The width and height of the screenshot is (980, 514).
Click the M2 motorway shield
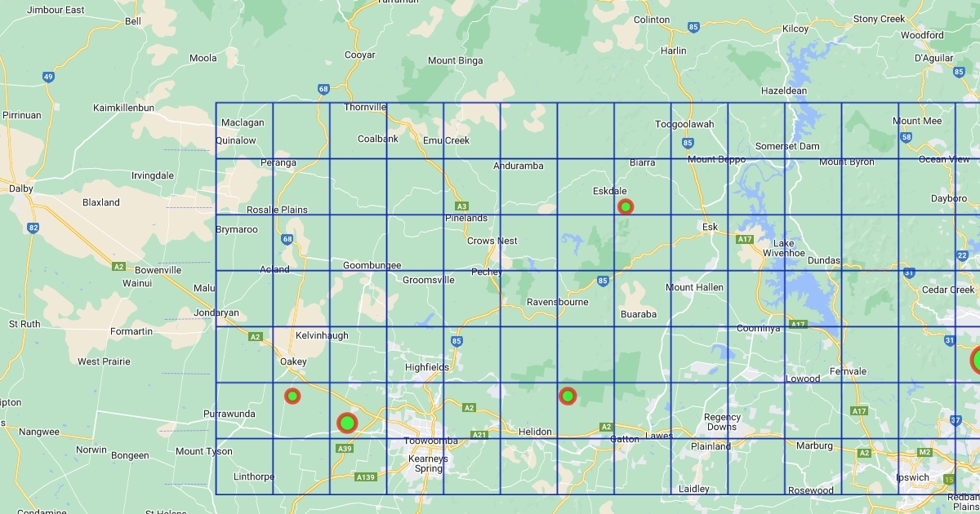click(924, 452)
